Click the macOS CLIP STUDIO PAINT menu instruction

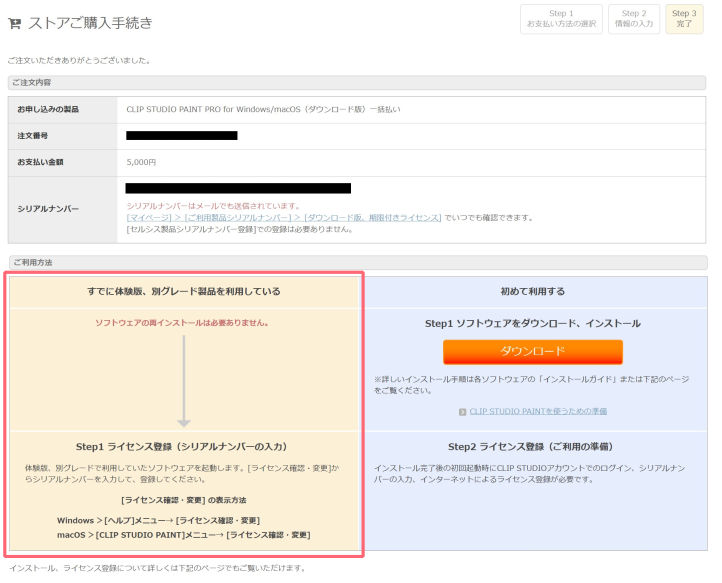(184, 535)
